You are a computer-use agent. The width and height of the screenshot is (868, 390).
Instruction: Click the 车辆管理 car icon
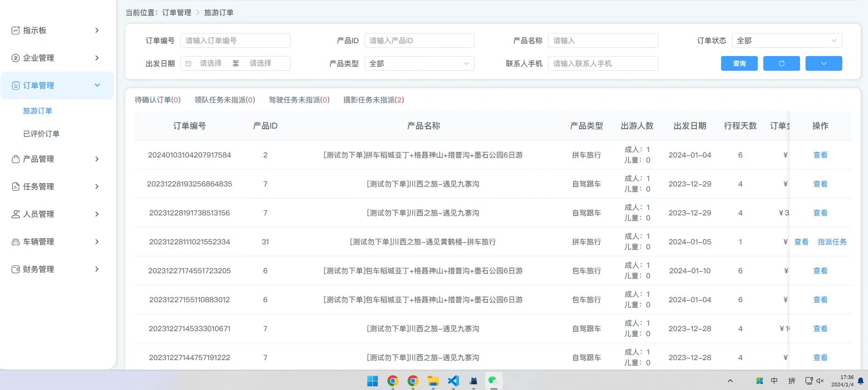16,242
